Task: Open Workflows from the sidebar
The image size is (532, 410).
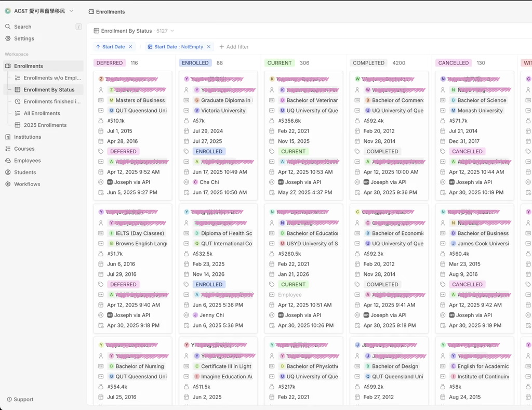Action: (x=27, y=184)
